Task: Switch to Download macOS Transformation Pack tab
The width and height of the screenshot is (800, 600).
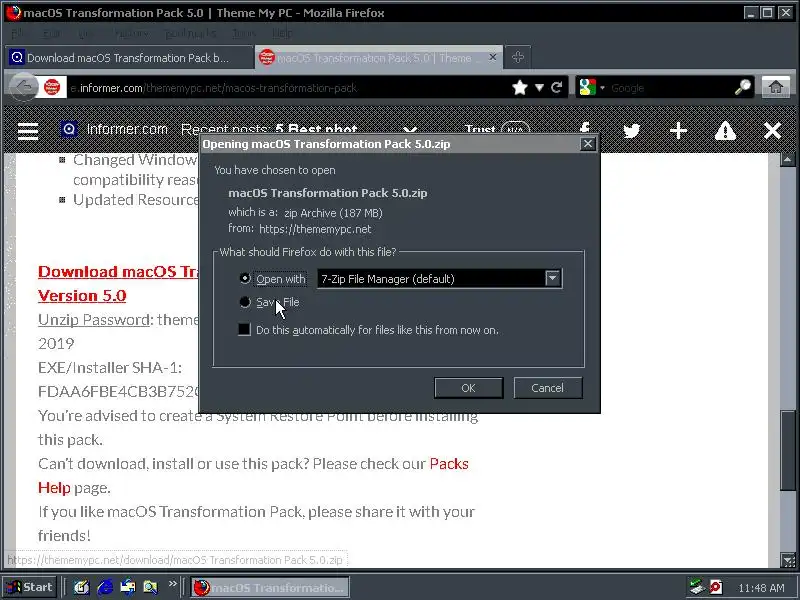Action: pyautogui.click(x=130, y=58)
